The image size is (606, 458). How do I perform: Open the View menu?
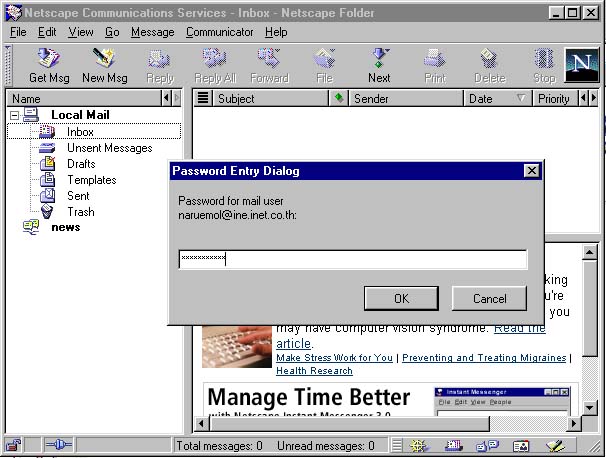[81, 32]
